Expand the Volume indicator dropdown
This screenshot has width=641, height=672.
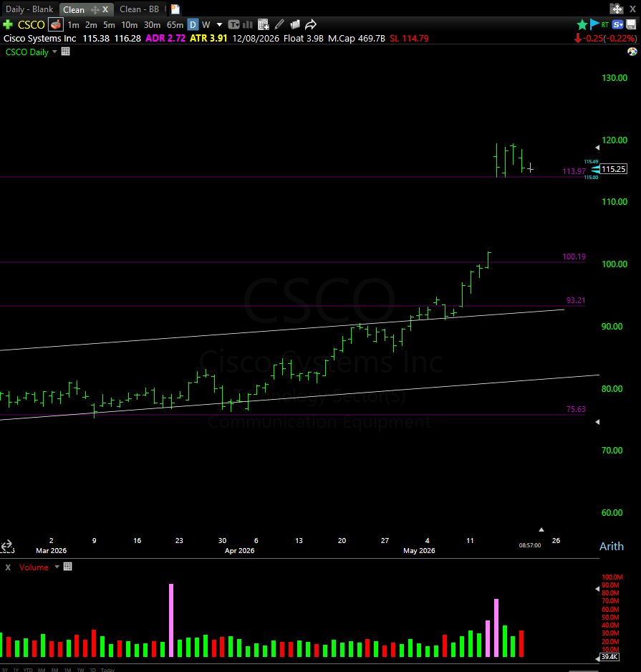coord(57,567)
